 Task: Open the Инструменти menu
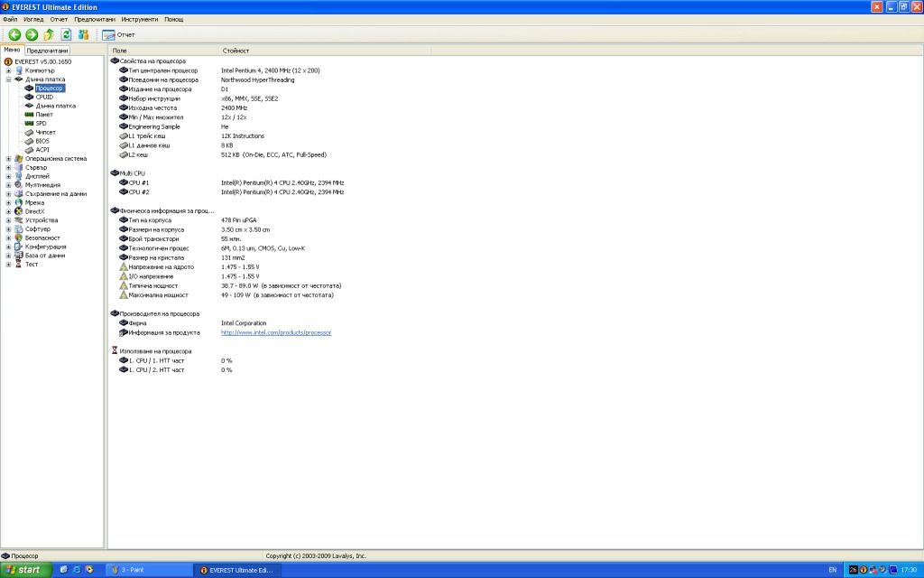(140, 20)
